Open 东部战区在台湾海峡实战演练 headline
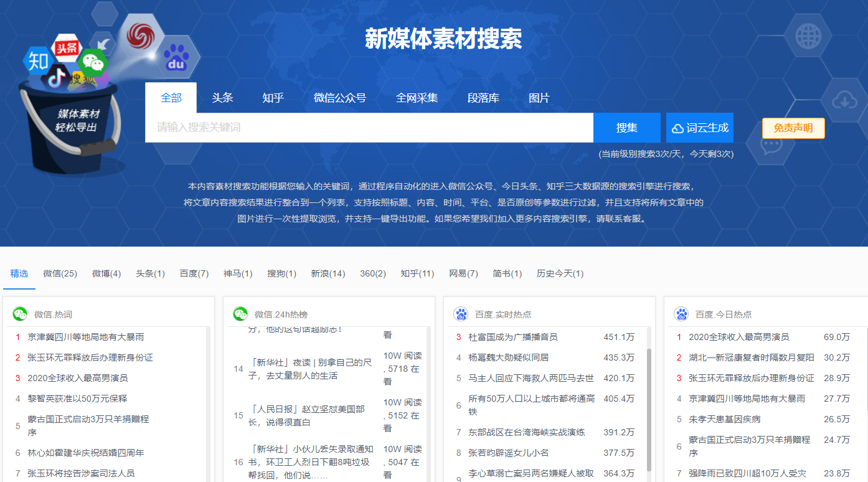 pyautogui.click(x=527, y=432)
